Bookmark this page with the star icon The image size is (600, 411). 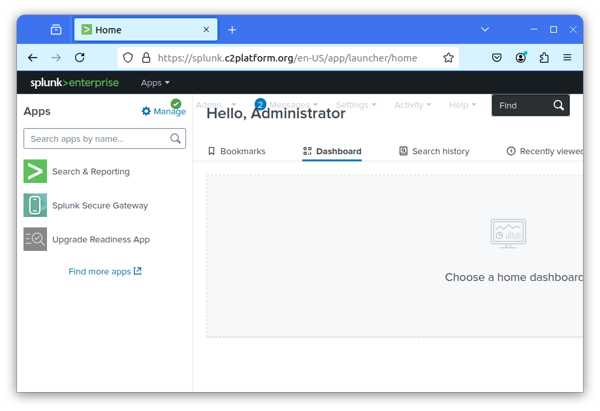point(449,58)
